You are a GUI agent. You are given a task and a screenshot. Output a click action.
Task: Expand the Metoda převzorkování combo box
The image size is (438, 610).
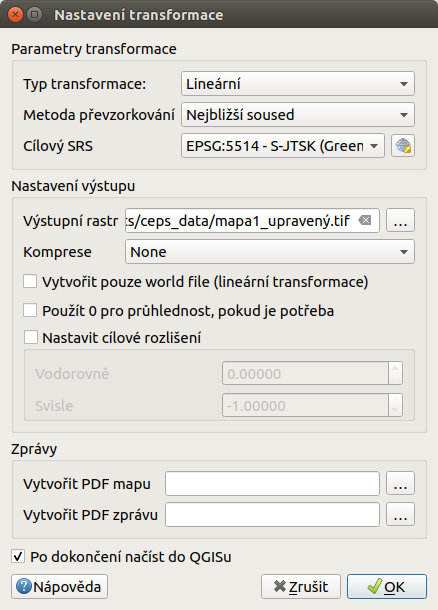tap(298, 115)
